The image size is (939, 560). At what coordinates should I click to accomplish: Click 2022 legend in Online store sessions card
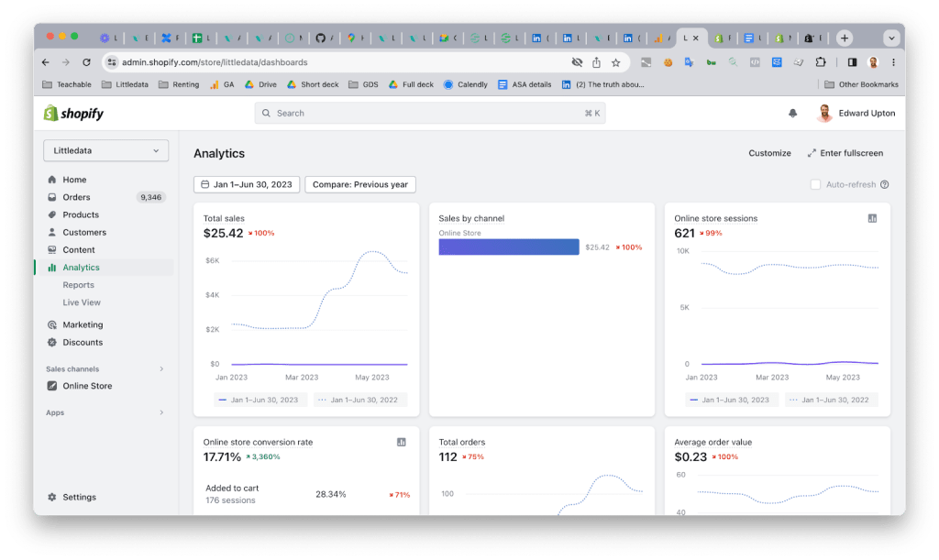tap(831, 400)
